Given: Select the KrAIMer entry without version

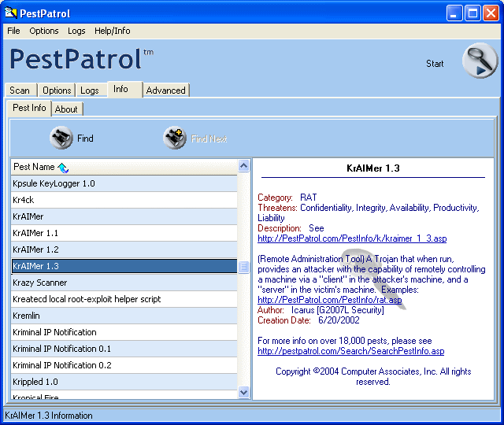Looking at the screenshot, I should [124, 216].
